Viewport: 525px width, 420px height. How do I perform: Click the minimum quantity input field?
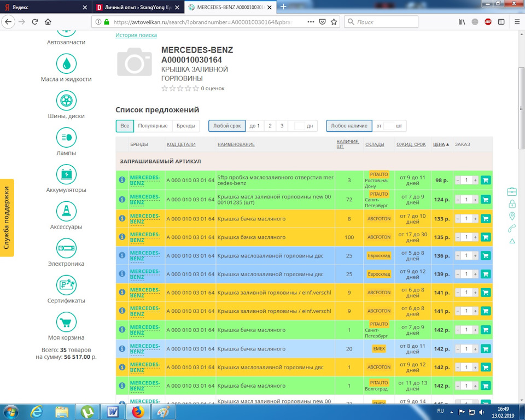(x=388, y=126)
